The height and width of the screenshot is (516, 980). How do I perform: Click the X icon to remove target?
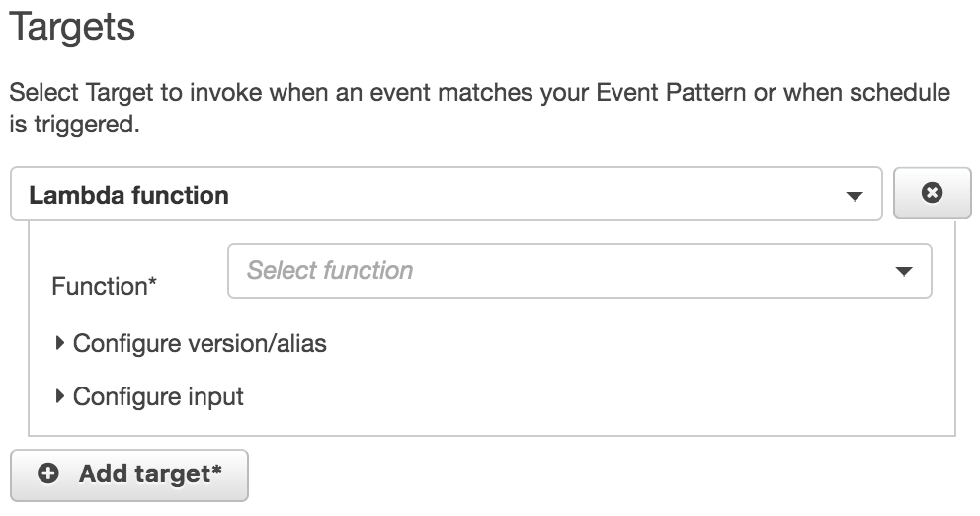pyautogui.click(x=931, y=193)
